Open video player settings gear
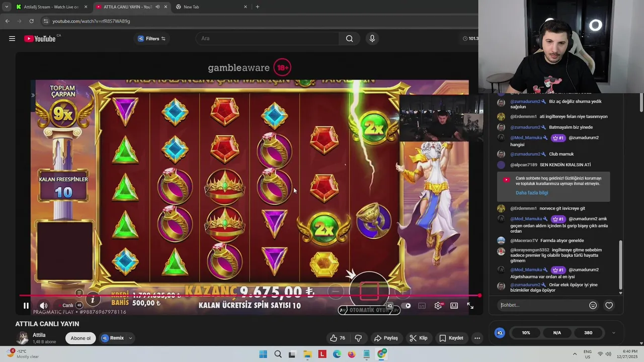 pyautogui.click(x=438, y=306)
